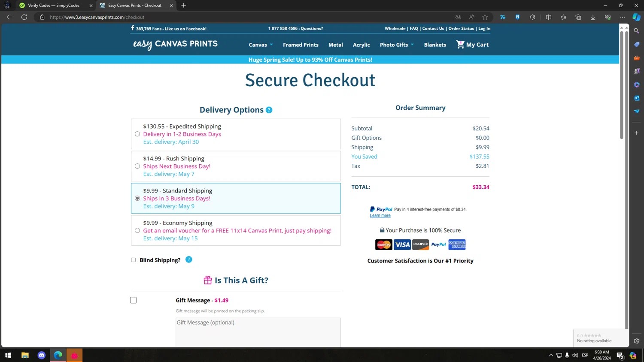
Task: Open the FAQ link
Action: click(414, 28)
